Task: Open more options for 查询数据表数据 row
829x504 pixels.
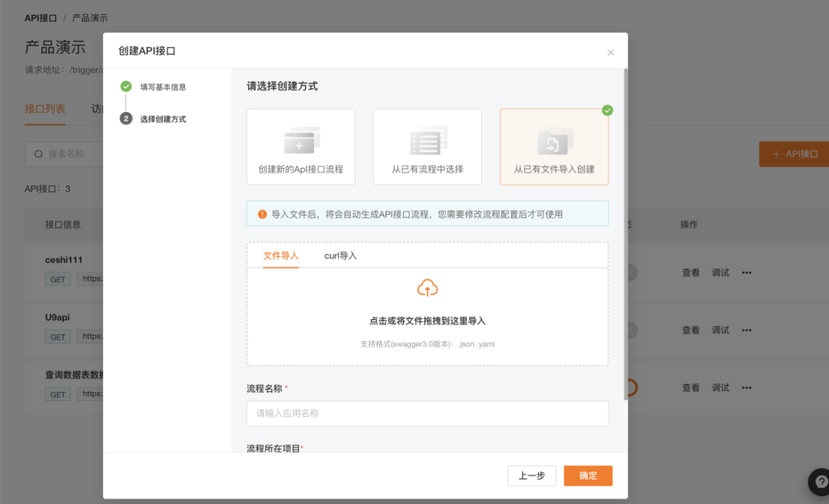Action: 747,387
